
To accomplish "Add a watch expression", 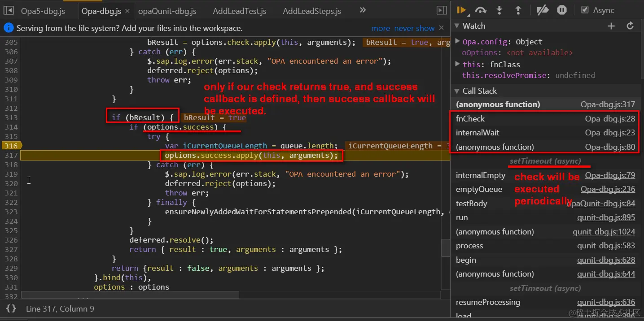I will coord(611,26).
